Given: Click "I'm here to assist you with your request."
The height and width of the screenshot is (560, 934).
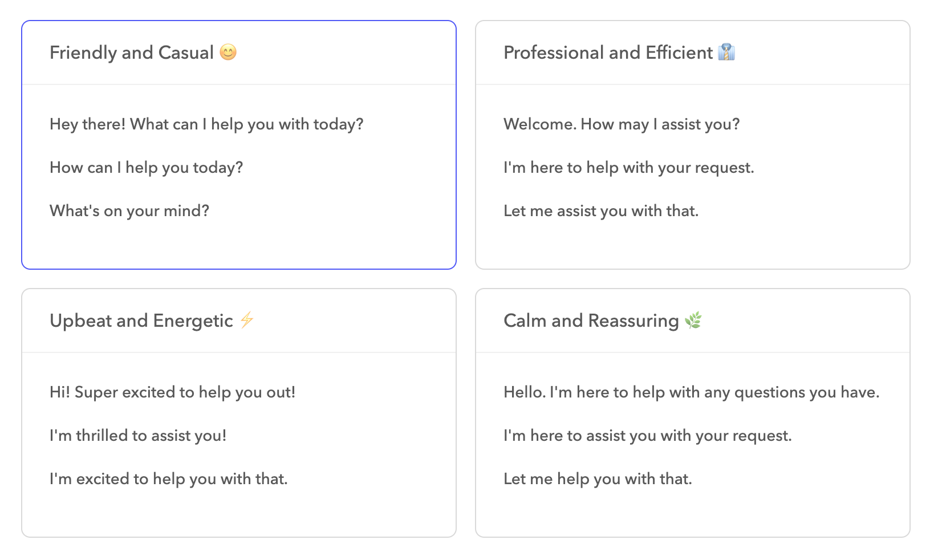Looking at the screenshot, I should point(647,436).
